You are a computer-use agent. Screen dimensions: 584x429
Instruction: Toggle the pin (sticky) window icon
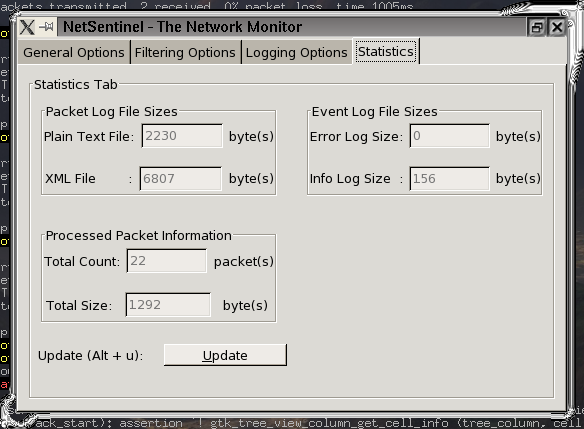47,27
